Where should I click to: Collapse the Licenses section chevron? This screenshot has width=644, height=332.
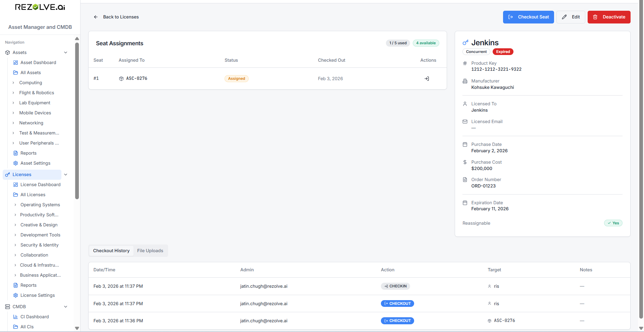(66, 175)
